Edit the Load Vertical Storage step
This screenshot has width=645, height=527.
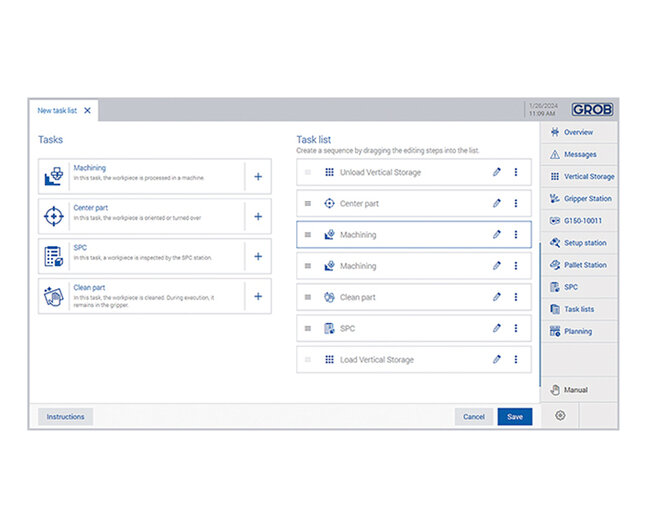click(497, 360)
